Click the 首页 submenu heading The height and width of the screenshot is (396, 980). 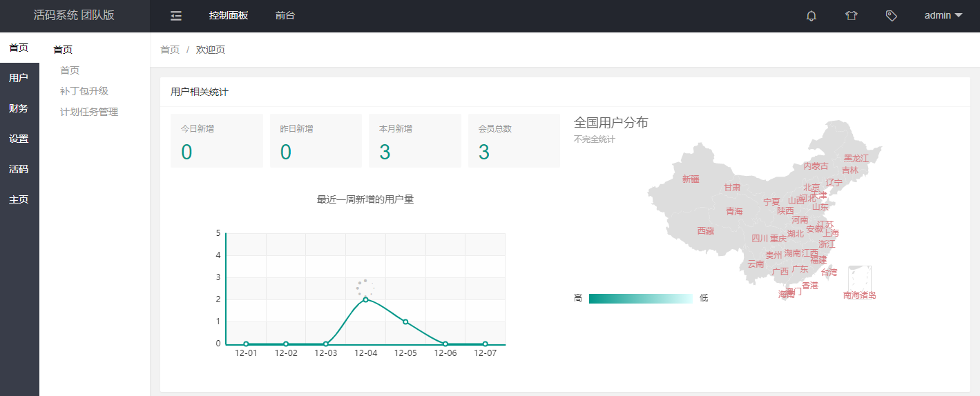(x=63, y=50)
